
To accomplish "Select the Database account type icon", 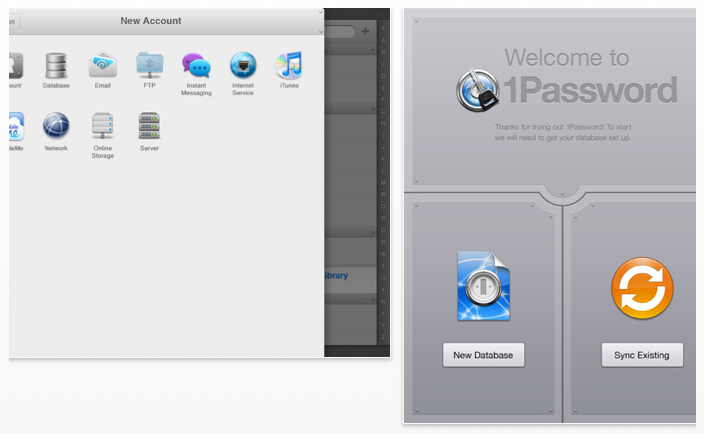I will 56,66.
